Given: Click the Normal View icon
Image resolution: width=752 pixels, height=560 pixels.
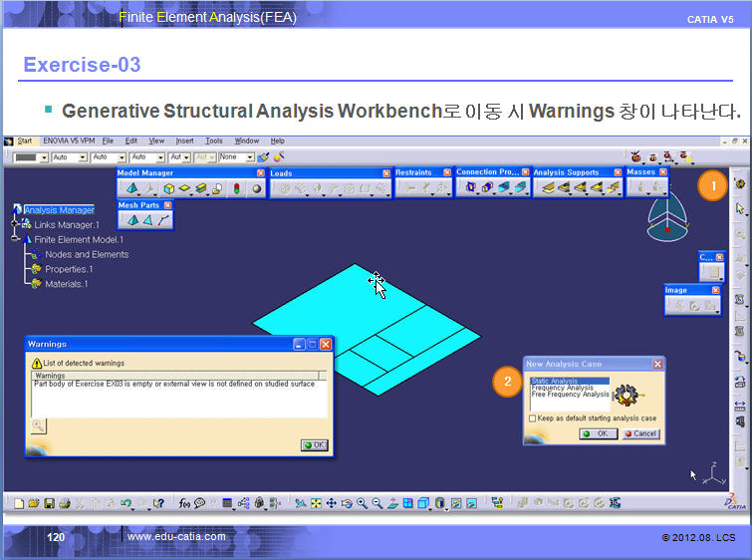Looking at the screenshot, I should [392, 503].
